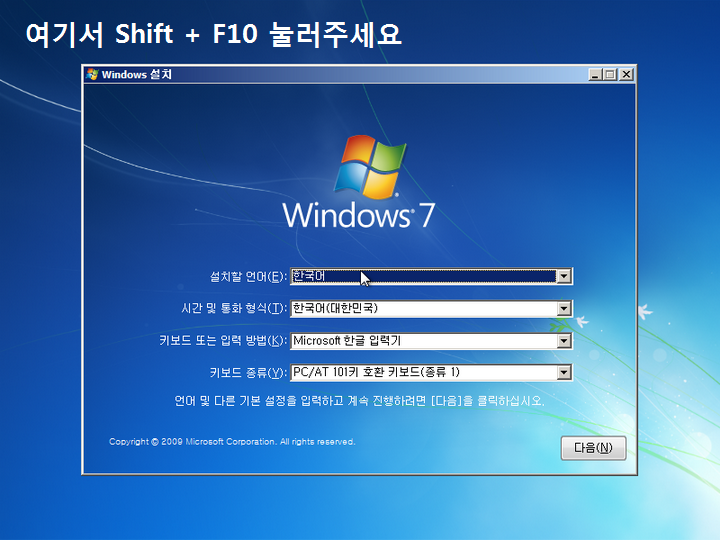
Task: Click the 키보드 또는 입력 방법(K) label
Action: click(223, 341)
